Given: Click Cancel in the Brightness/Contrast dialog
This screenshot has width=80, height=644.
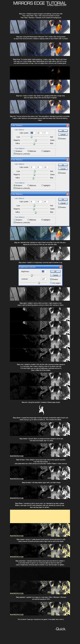Looking at the screenshot, I should (55, 275).
